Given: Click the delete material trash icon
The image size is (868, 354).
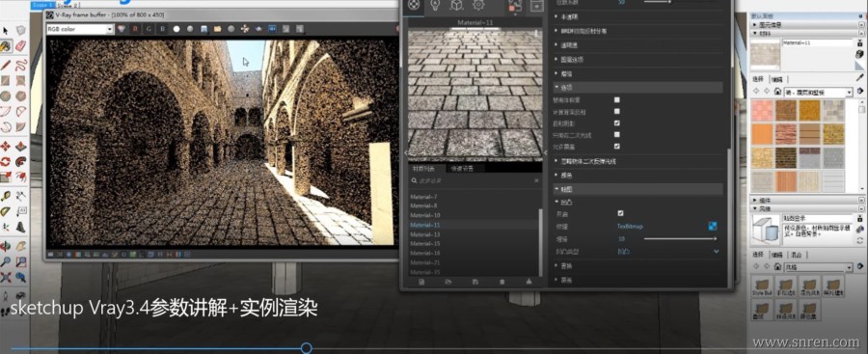Looking at the screenshot, I should 502,282.
